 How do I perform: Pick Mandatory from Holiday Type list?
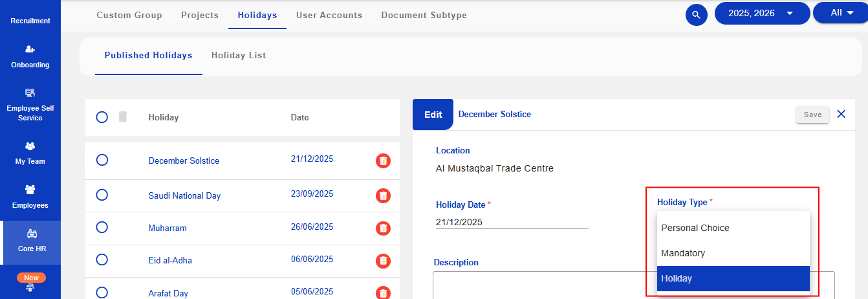tap(733, 253)
